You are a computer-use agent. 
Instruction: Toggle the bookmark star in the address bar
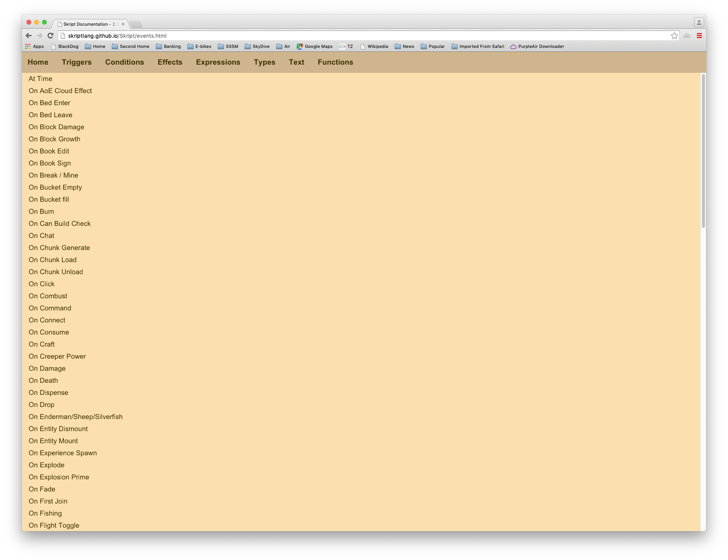(674, 35)
